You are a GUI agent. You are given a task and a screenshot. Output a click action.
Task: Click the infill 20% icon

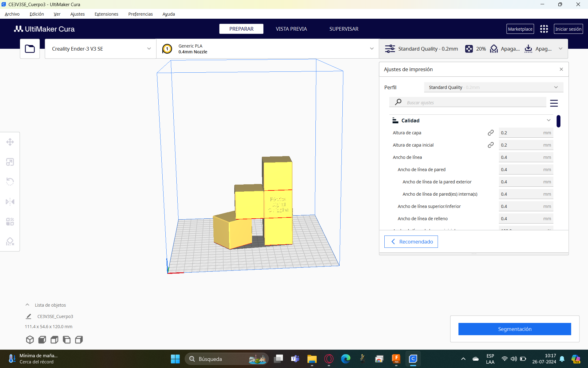[x=469, y=49]
